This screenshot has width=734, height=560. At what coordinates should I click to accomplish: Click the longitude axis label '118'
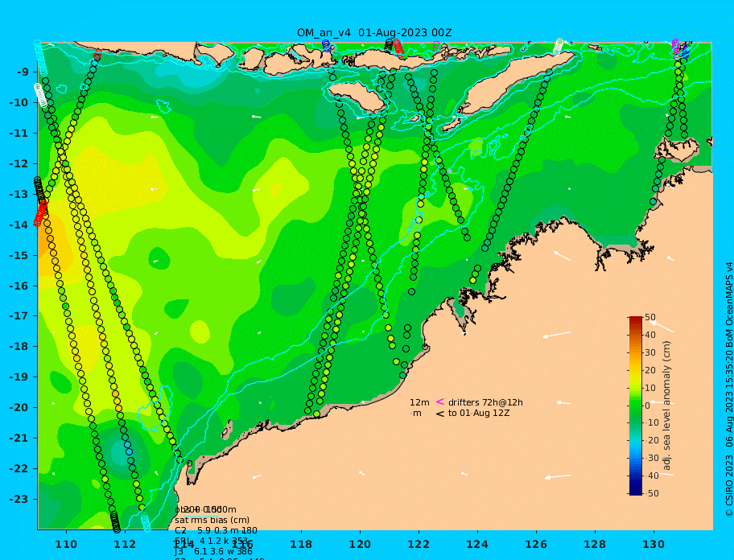[x=301, y=544]
